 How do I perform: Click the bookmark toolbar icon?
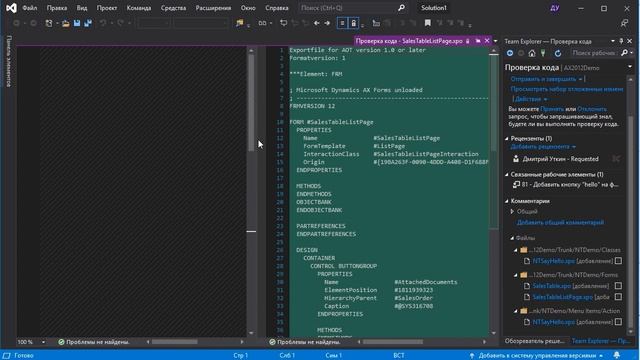tap(428, 23)
